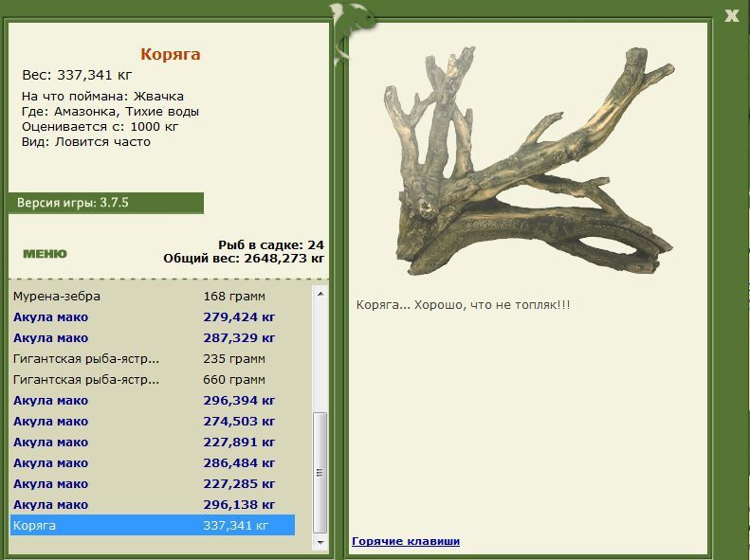Click the orange Коряга title
Screen dimensions: 750x560
pyautogui.click(x=171, y=54)
